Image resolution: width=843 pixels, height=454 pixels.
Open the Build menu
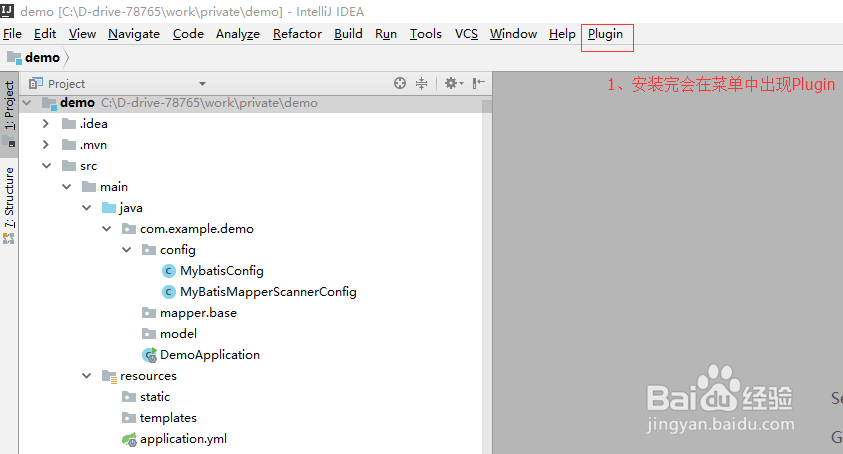click(x=348, y=34)
